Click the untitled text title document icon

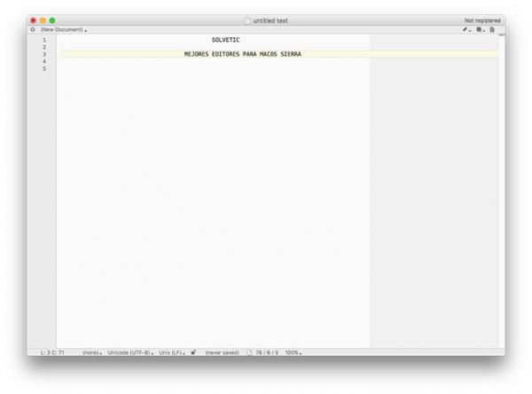(x=247, y=20)
